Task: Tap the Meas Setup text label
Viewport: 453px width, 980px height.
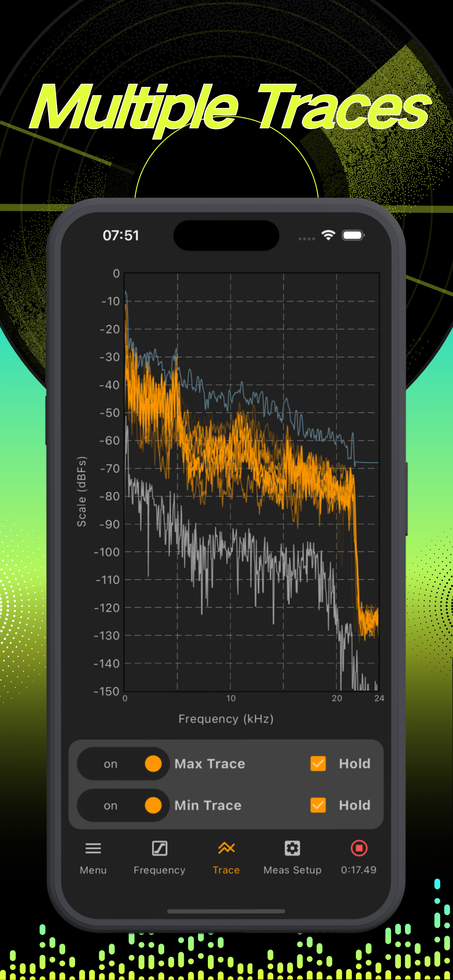Action: click(293, 870)
